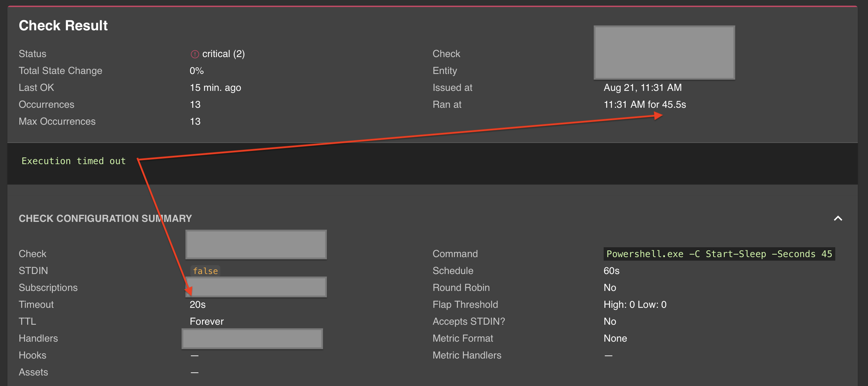Click the Flap Threshold High/Low values

pos(635,304)
